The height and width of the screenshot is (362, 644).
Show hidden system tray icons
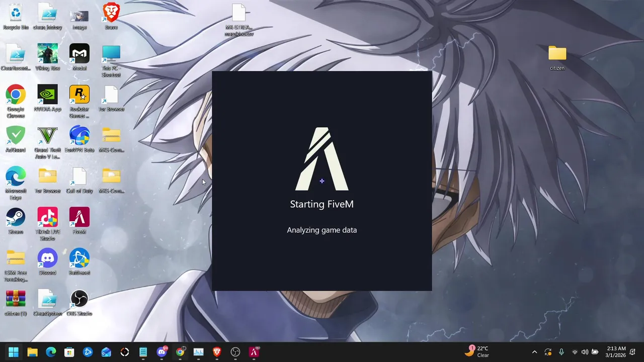[534, 352]
